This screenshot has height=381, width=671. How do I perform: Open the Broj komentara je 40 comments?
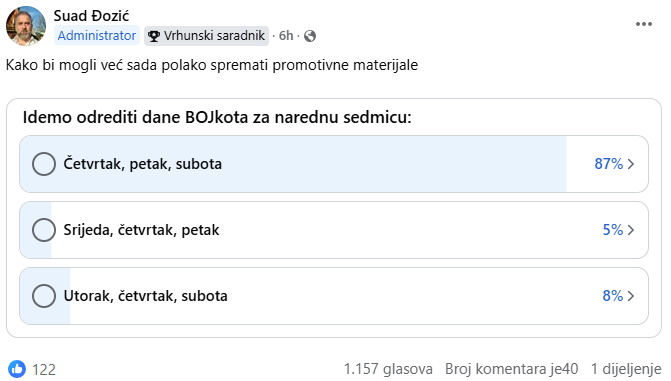click(x=511, y=369)
